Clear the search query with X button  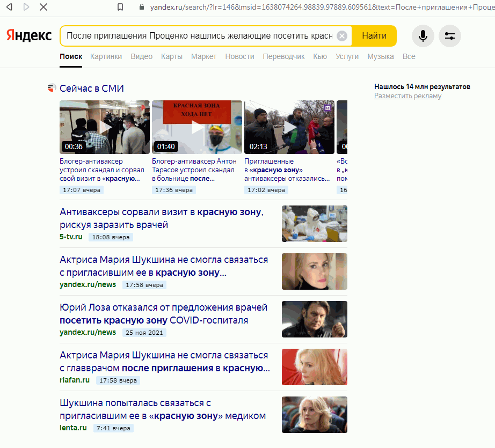tap(341, 36)
